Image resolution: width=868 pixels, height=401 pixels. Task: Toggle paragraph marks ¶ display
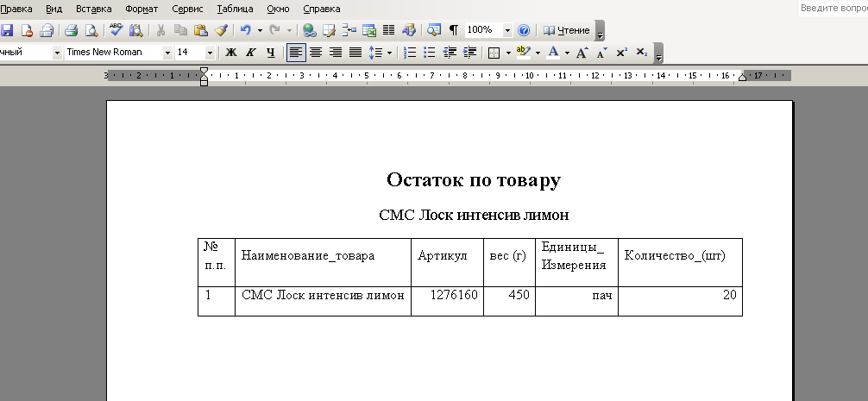[453, 30]
